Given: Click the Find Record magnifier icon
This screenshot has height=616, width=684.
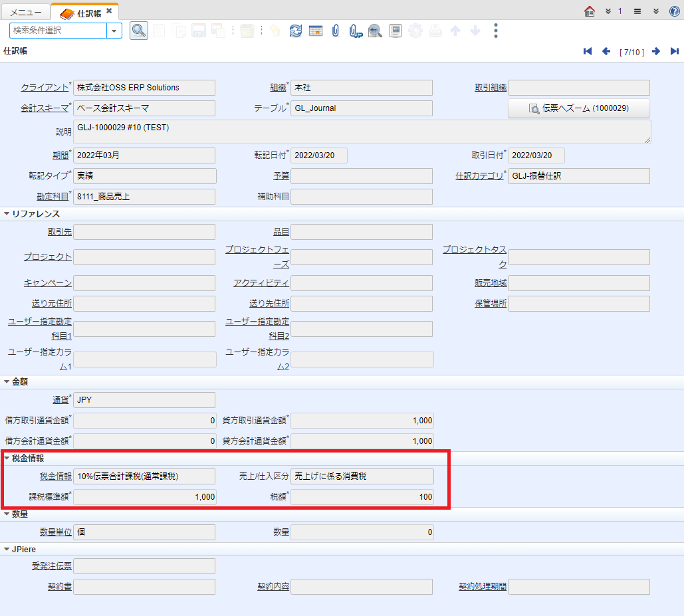Looking at the screenshot, I should point(139,31).
